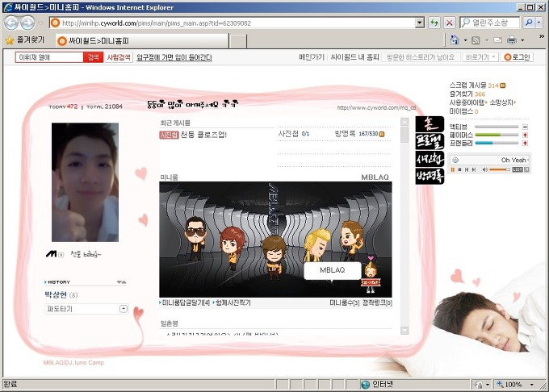549x392 pixels.
Task: Click the Print icon in toolbar
Action: (512, 40)
